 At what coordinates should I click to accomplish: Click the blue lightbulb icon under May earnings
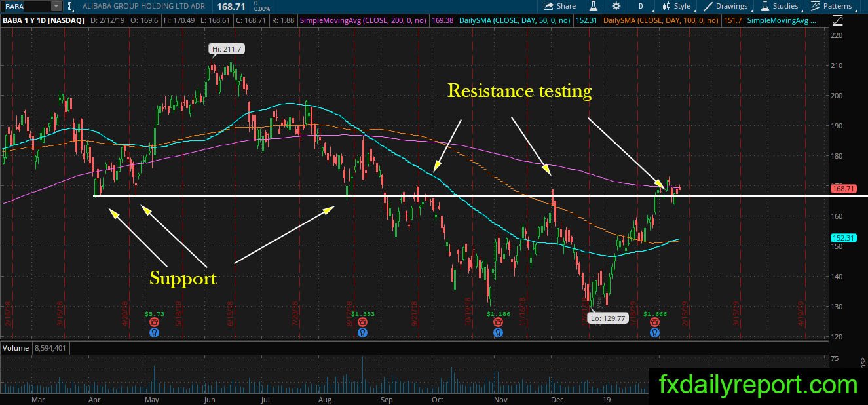pyautogui.click(x=153, y=333)
